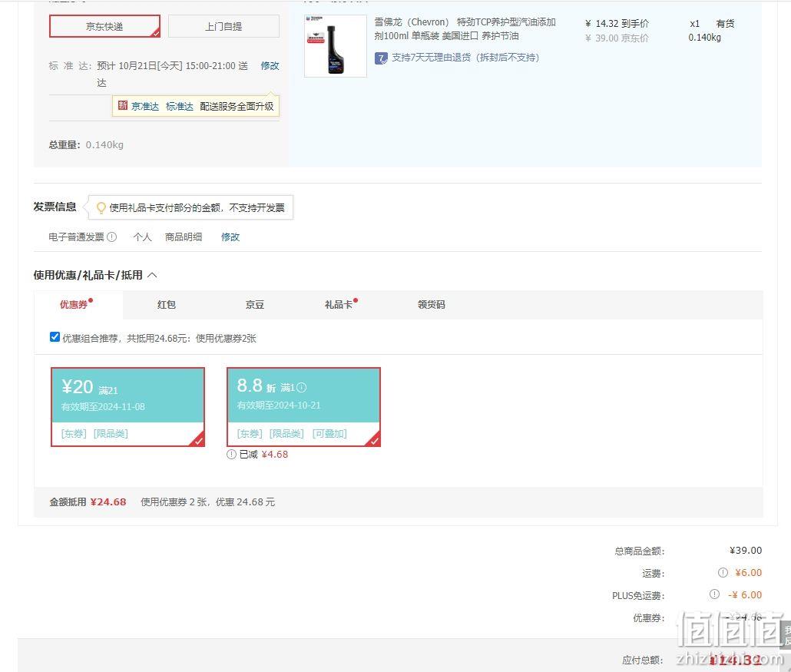
Task: Switch to the 红包 tab
Action: coord(167,304)
